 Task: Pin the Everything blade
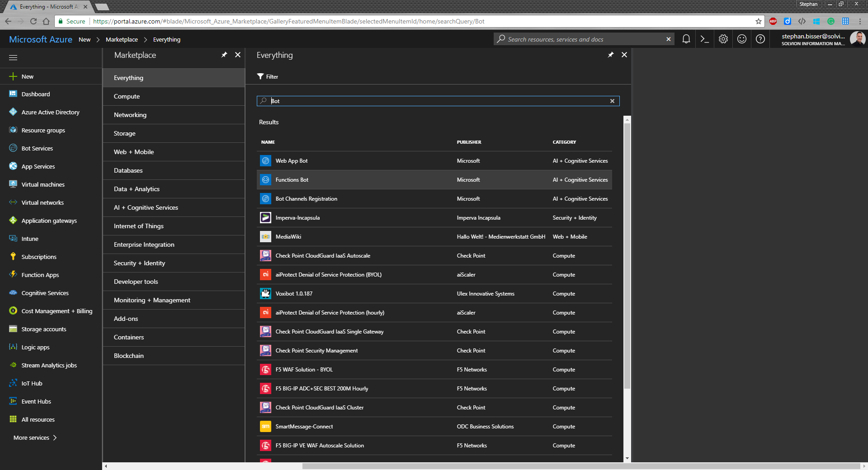[610, 55]
